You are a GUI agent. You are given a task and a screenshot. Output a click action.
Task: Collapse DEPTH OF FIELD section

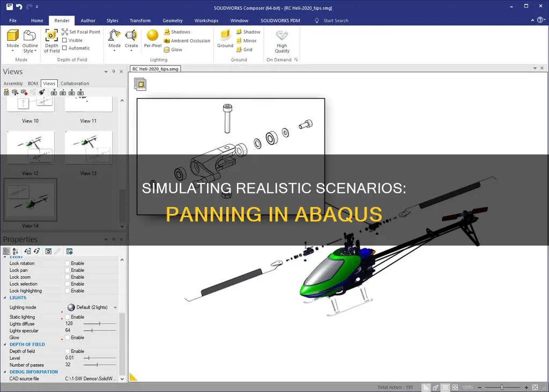5,344
